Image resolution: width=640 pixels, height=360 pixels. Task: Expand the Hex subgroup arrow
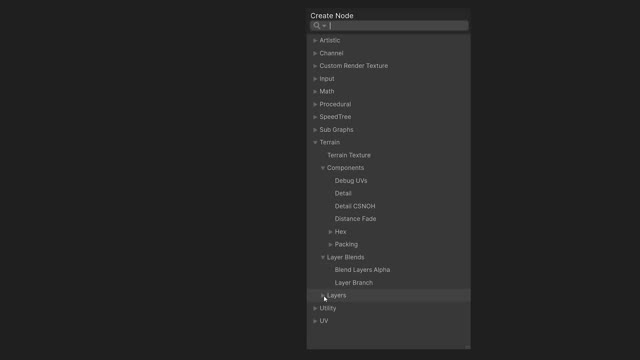tap(331, 232)
